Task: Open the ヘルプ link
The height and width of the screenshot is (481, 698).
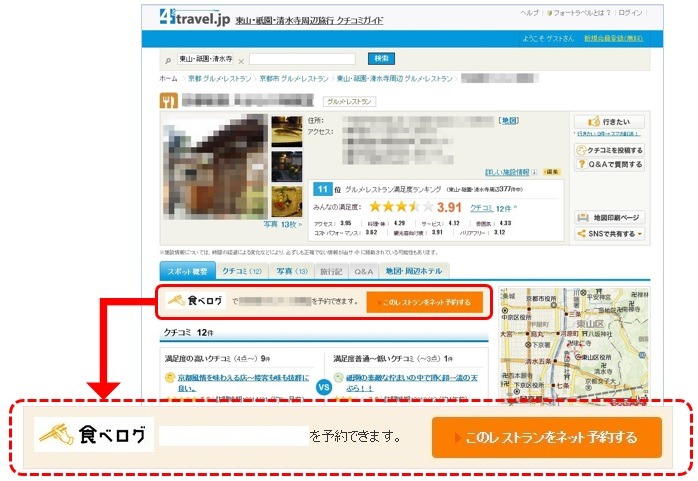Action: tap(530, 13)
